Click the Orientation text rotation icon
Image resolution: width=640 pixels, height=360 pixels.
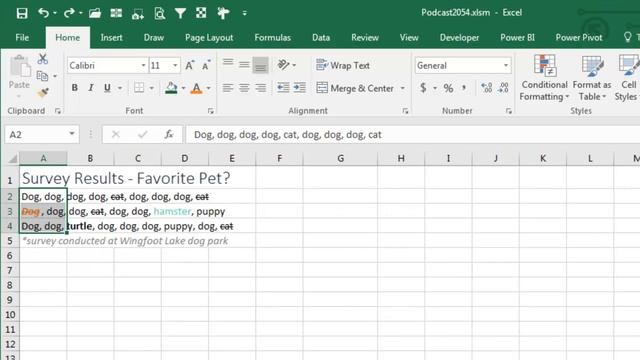click(x=284, y=64)
